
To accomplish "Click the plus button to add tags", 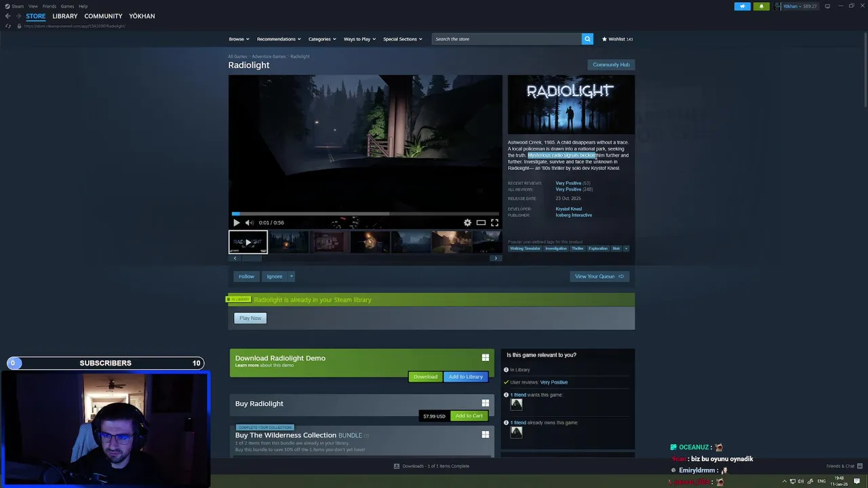I will point(626,249).
